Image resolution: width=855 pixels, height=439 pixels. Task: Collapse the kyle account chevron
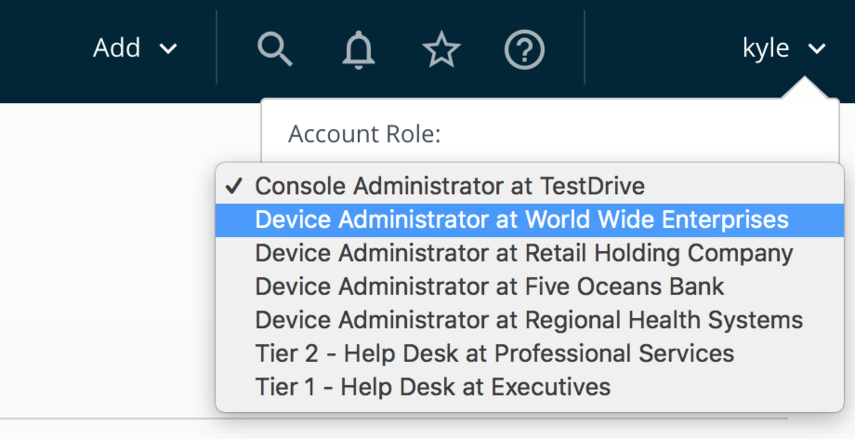click(x=817, y=49)
